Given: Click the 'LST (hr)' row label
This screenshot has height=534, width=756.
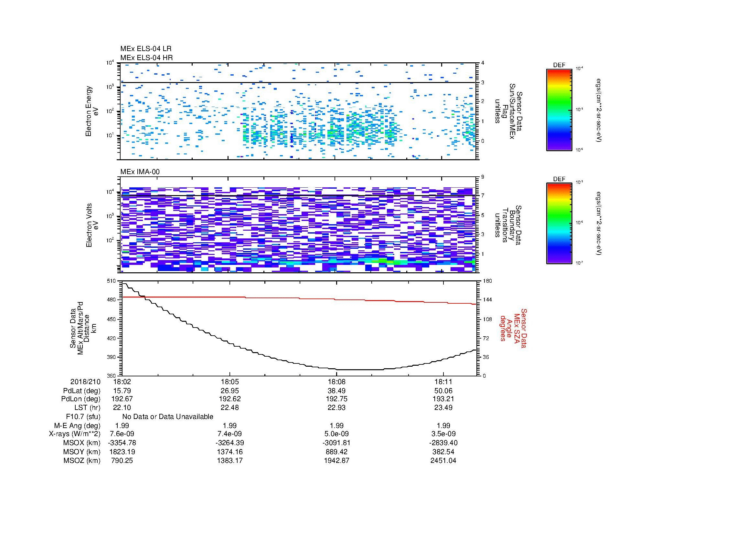Looking at the screenshot, I should [x=87, y=408].
